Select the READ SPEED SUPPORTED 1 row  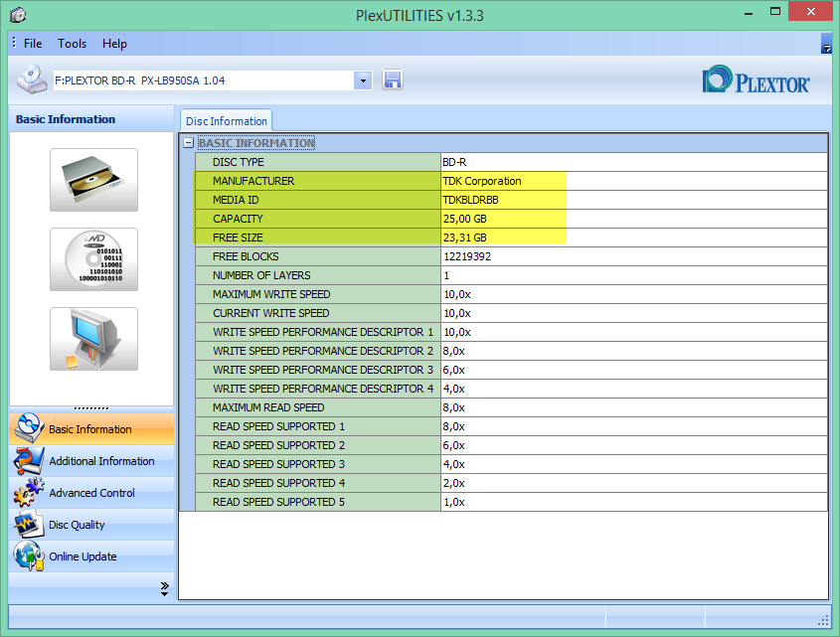pos(511,426)
